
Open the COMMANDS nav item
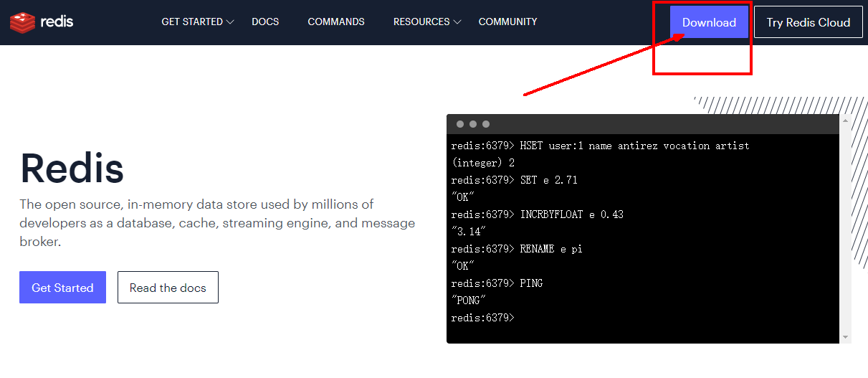[336, 22]
